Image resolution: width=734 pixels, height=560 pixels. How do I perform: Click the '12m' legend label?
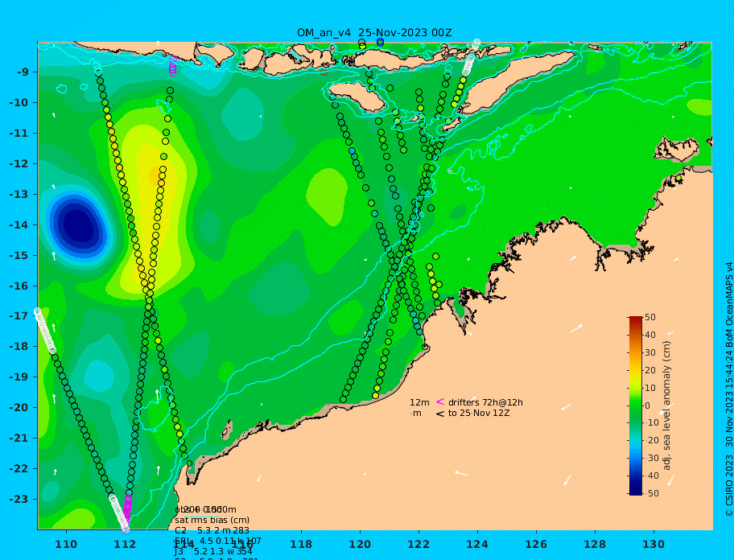point(419,402)
